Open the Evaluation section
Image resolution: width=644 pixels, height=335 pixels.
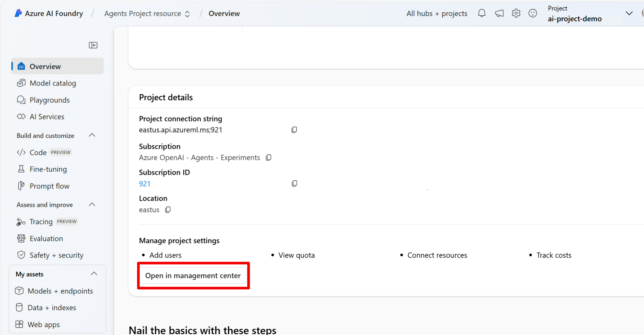point(46,238)
